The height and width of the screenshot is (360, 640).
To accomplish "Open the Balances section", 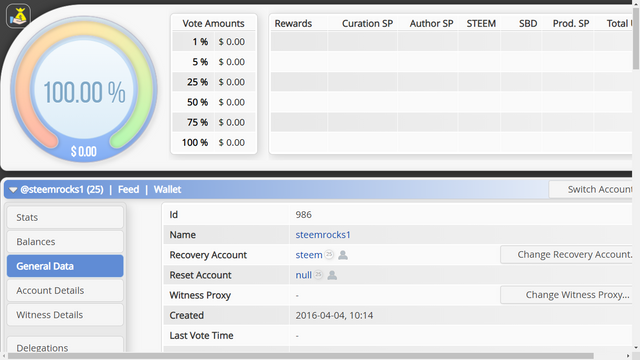I will click(x=65, y=242).
